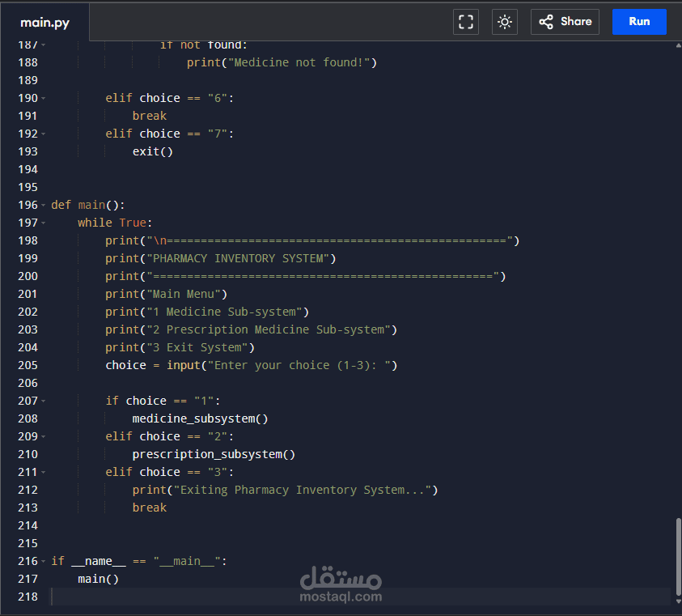Click "Main Menu" string on line 201
This screenshot has height=616, width=682.
(184, 295)
